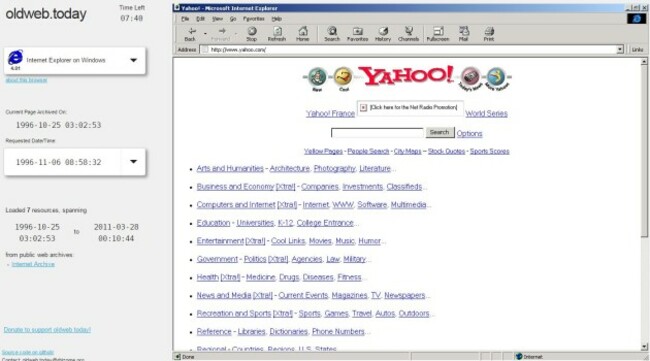
Task: Open Arts and Humanities category
Action: 230,168
